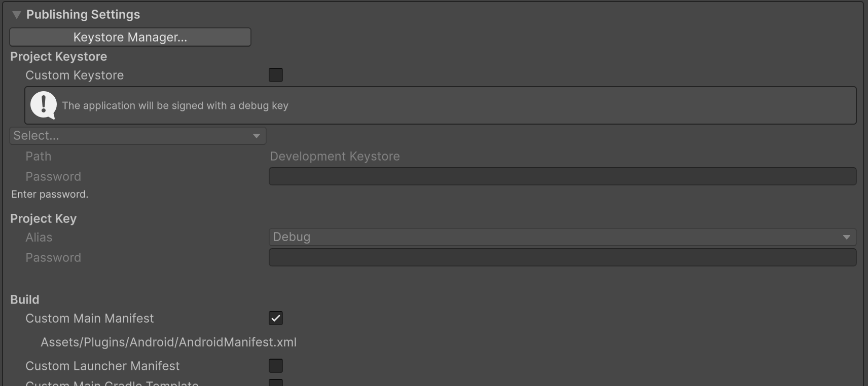Enable the Custom Launcher Manifest checkbox
Screen dimensions: 868x386
276,366
